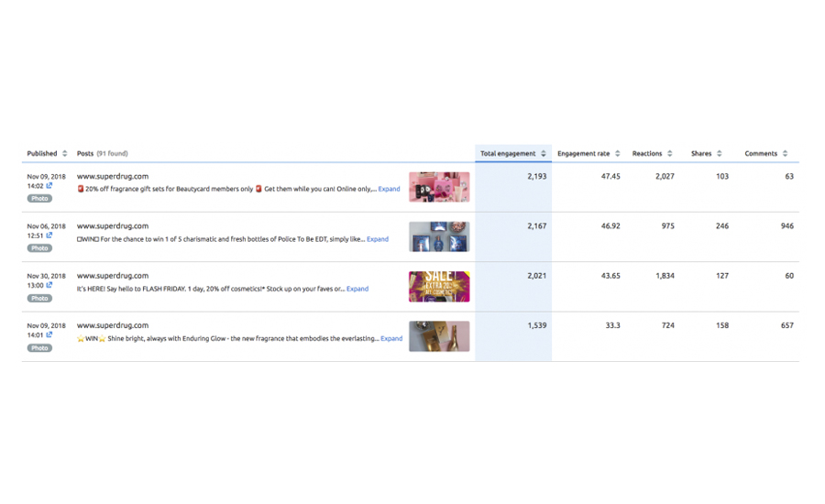Expand the Enduring Glow post text
Screen dimensions: 825x504
[391, 338]
